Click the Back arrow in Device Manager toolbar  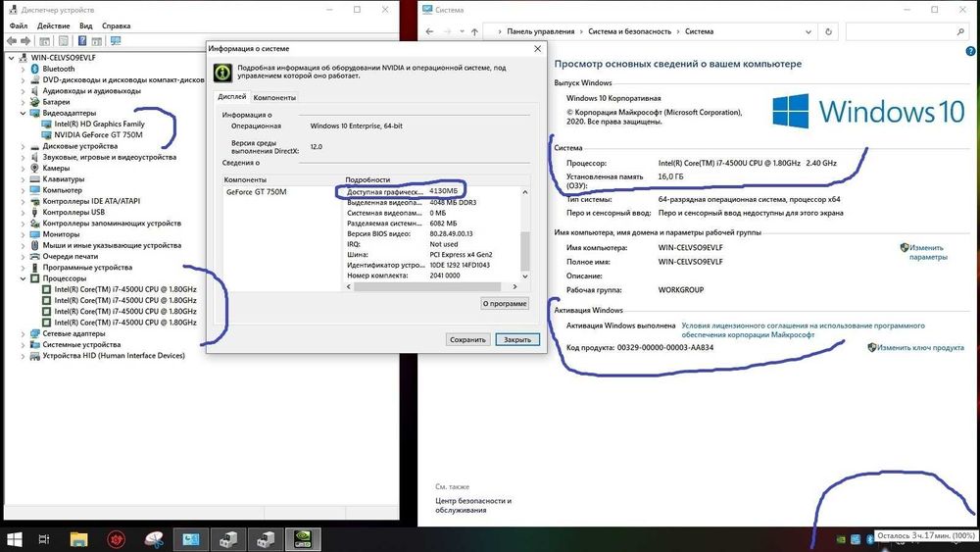point(12,40)
